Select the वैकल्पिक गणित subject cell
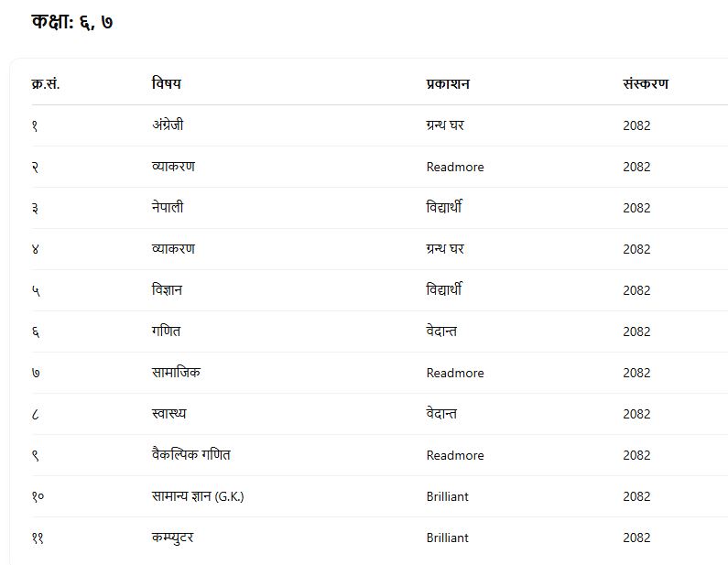Viewport: 728px width, 565px height. coord(198,455)
